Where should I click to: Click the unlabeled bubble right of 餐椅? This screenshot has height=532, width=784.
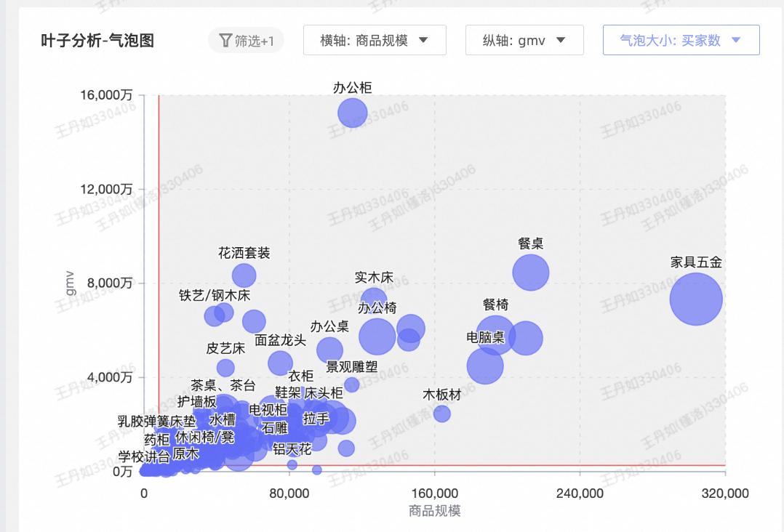coord(526,338)
